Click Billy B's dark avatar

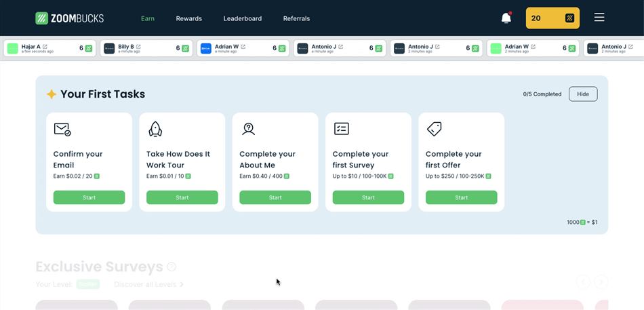(x=109, y=49)
